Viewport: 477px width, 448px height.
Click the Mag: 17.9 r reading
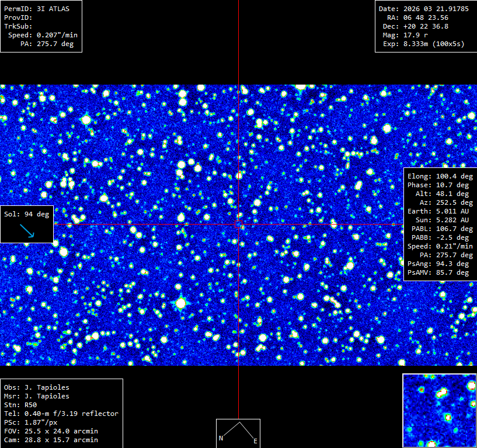(405, 35)
